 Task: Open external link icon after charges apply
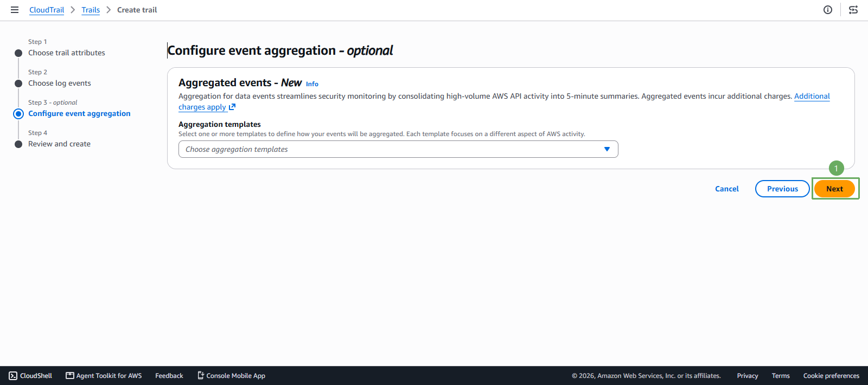pos(232,107)
